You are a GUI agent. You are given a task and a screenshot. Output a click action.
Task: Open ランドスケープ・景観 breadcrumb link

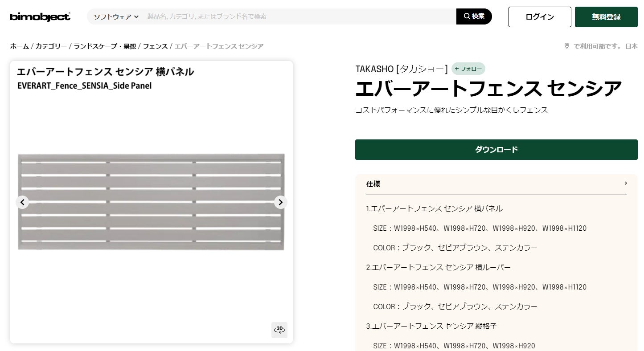pyautogui.click(x=105, y=46)
